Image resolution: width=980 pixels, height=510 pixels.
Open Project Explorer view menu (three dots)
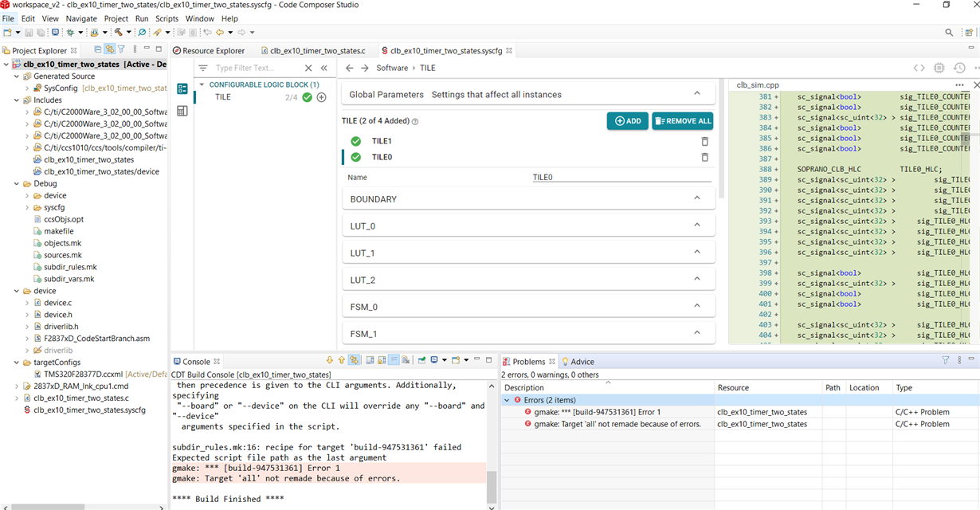click(x=135, y=50)
